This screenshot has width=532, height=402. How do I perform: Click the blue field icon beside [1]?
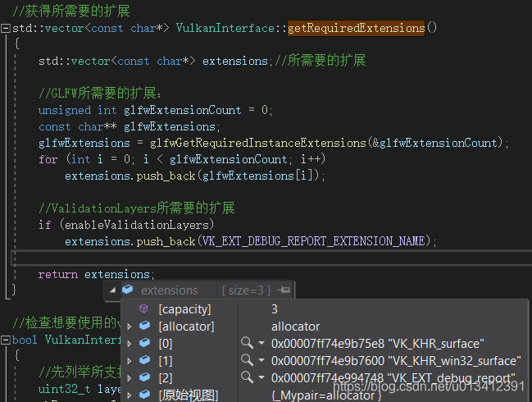(145, 359)
